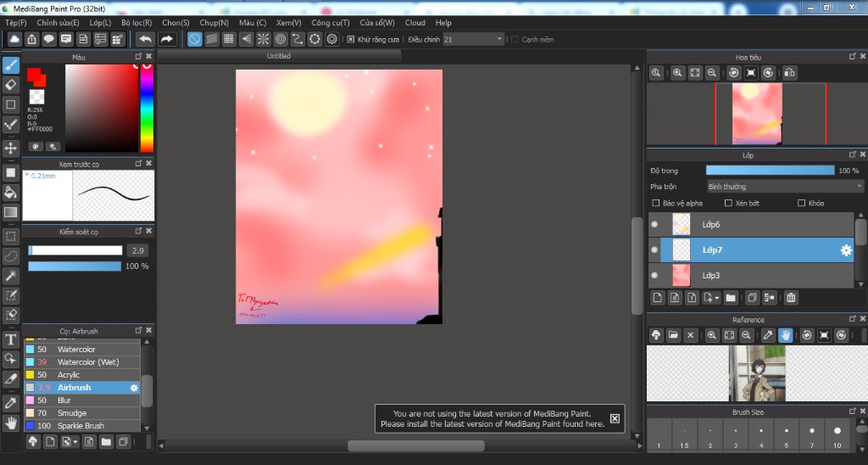This screenshot has width=868, height=465.
Task: Click the Undo arrow
Action: [x=145, y=39]
